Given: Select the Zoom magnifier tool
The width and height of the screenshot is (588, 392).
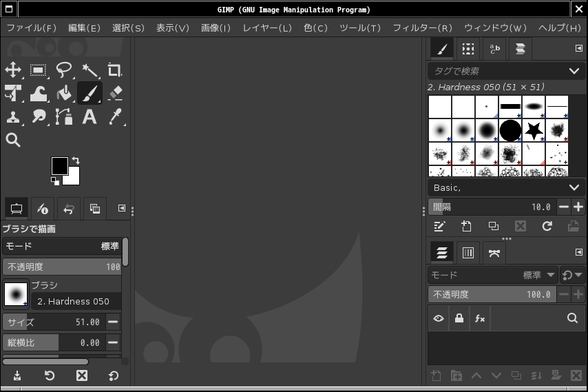Looking at the screenshot, I should 13,140.
